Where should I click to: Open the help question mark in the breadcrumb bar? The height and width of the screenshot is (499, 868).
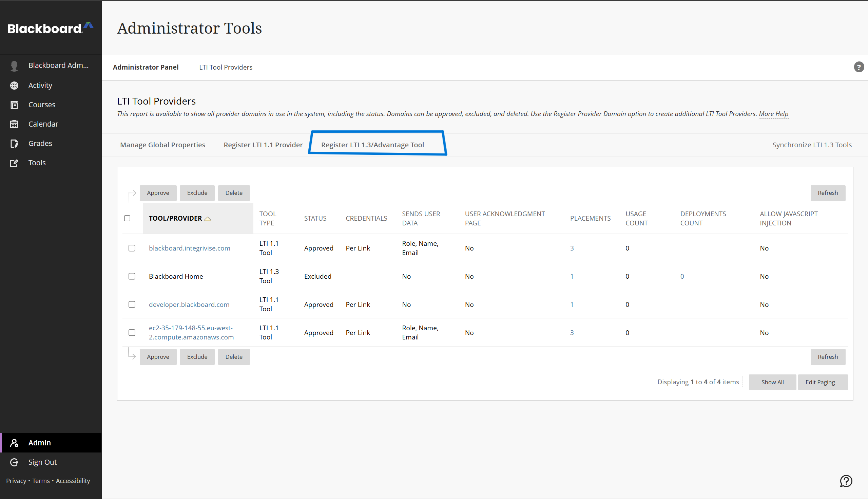pos(859,67)
